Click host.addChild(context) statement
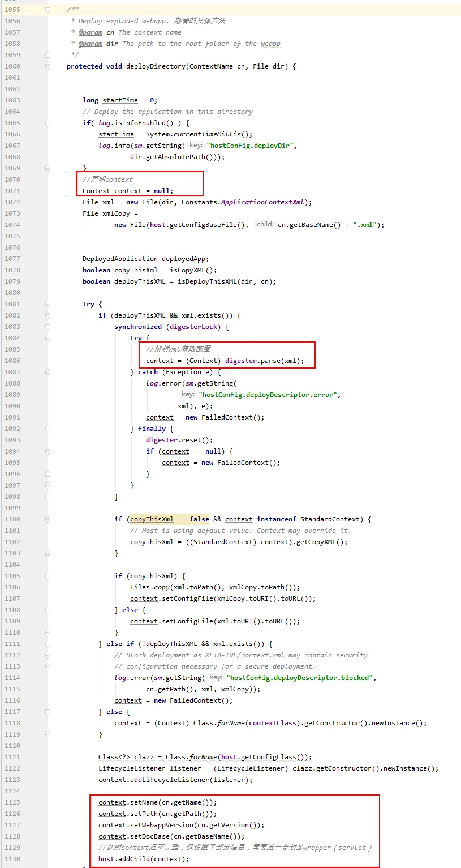461x868 pixels. point(144,859)
